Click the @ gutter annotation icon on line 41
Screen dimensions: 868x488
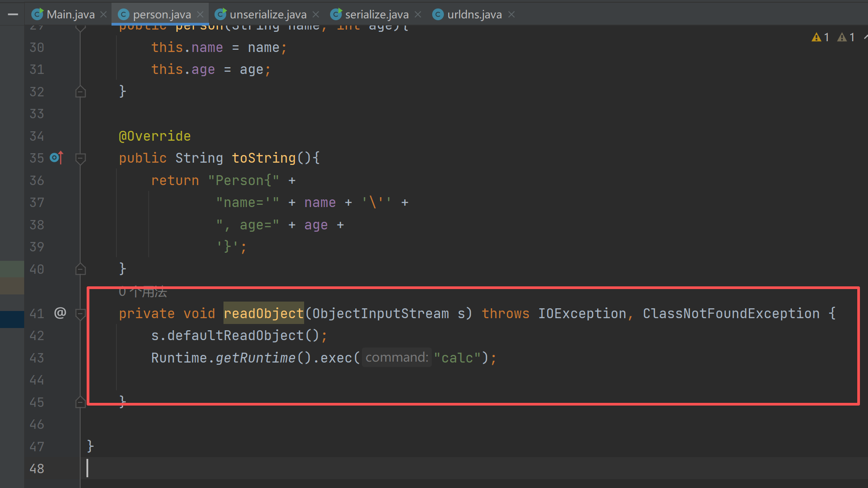coord(60,313)
